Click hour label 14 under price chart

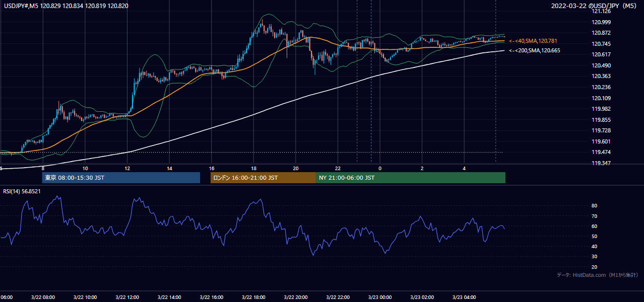click(x=169, y=168)
